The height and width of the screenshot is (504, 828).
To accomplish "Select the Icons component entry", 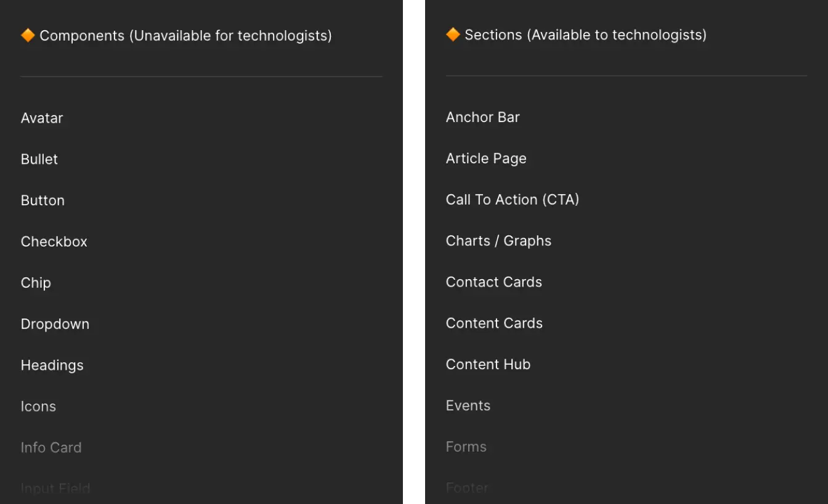I will point(38,407).
